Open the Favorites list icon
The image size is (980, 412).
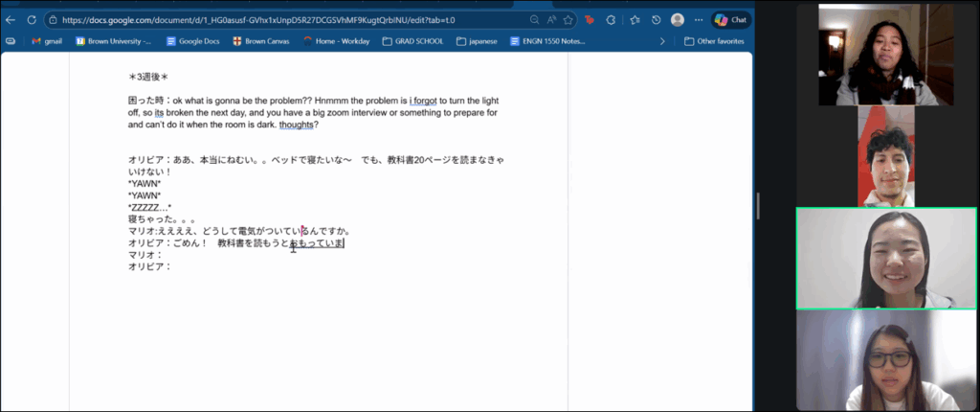[x=635, y=19]
